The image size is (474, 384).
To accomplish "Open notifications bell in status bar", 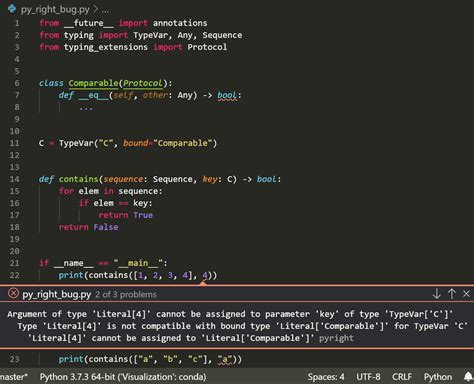I will pos(468,377).
